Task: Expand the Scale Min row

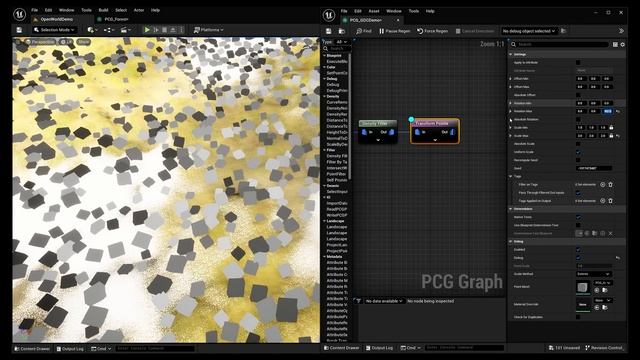Action: point(510,127)
